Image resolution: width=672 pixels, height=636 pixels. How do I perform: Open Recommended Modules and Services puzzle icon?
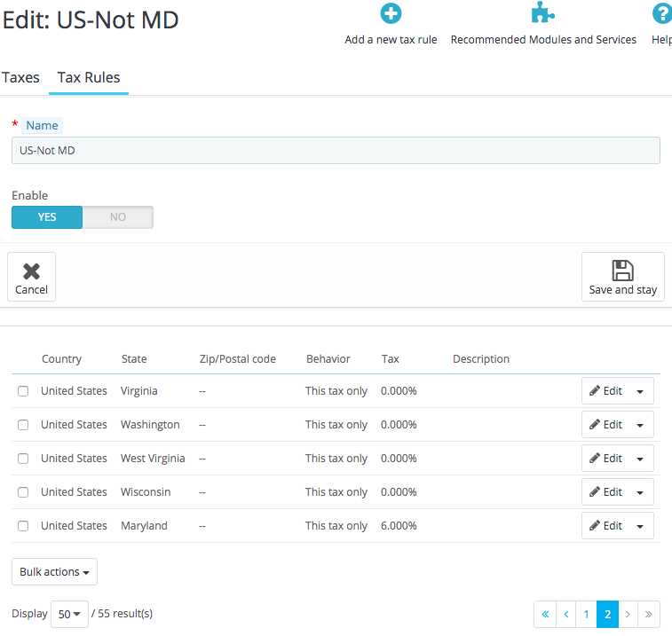543,12
